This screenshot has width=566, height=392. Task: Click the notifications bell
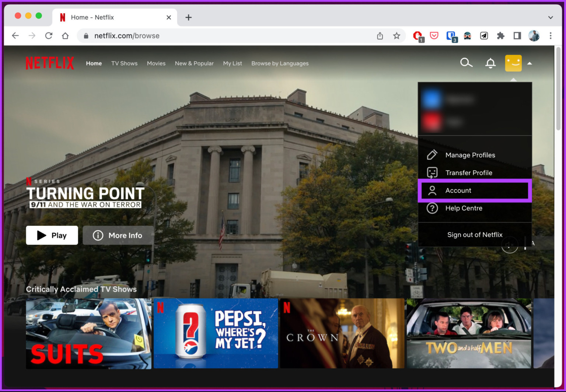pyautogui.click(x=490, y=63)
